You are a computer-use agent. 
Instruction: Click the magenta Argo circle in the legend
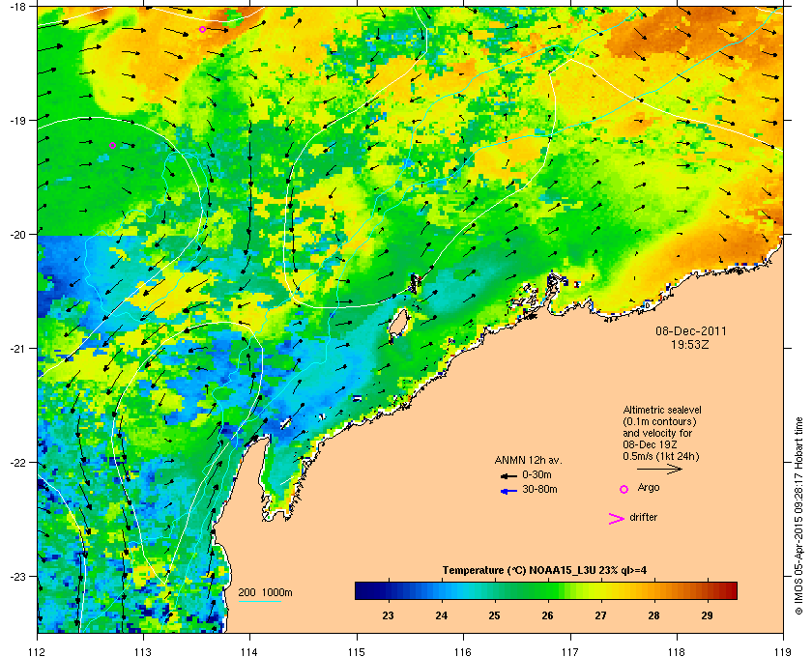click(x=624, y=489)
